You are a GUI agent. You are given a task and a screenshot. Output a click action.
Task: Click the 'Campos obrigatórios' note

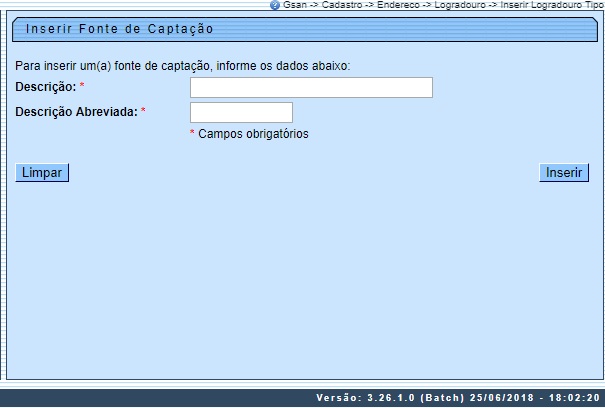click(x=253, y=134)
